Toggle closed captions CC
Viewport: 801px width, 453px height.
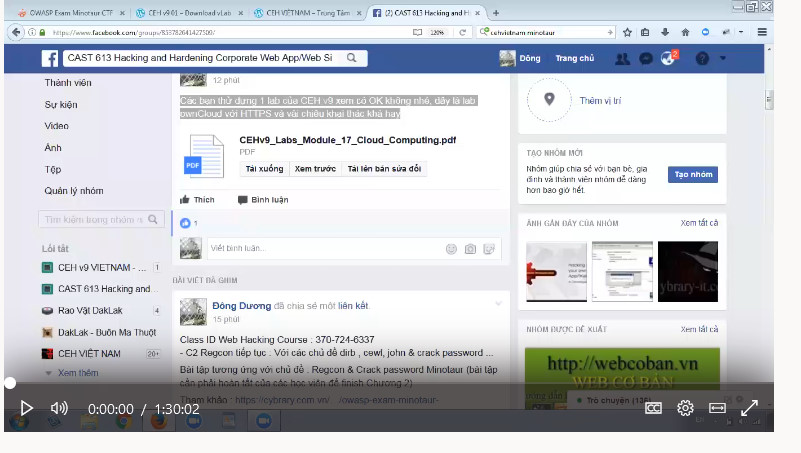click(653, 408)
